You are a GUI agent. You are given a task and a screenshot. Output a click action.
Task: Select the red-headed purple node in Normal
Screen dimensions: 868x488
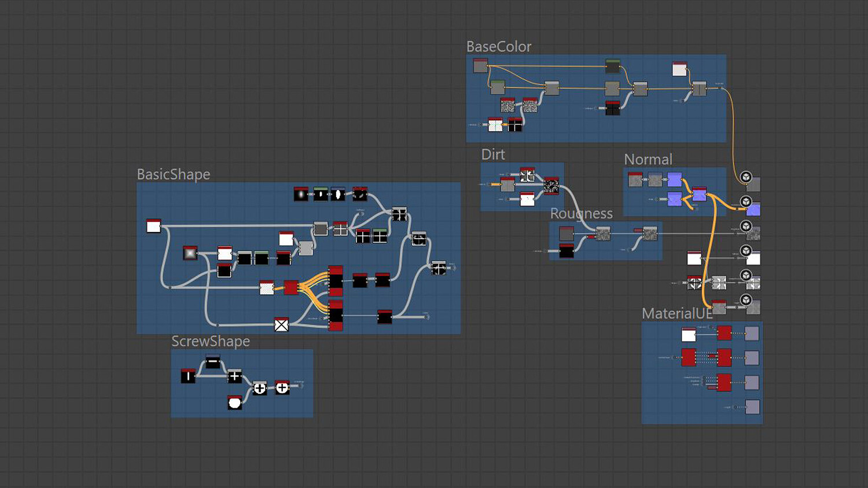[x=699, y=194]
